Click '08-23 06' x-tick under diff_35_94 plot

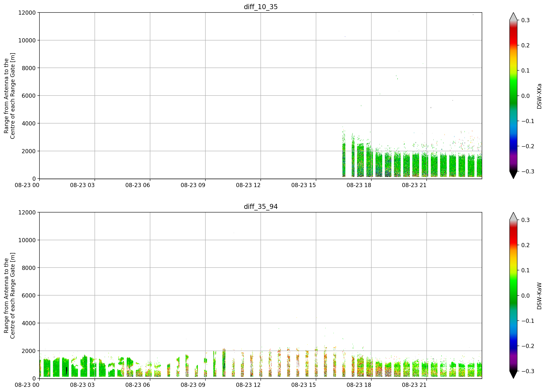[x=138, y=385]
